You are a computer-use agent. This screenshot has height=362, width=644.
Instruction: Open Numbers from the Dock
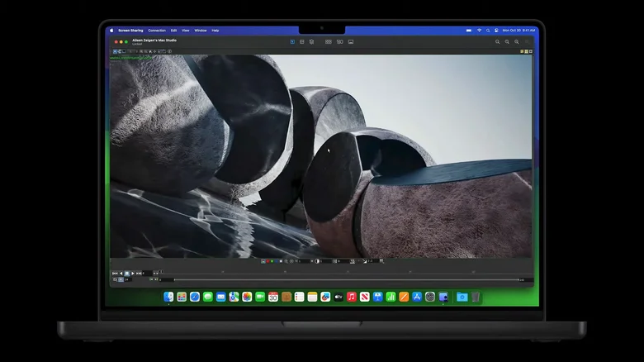(x=391, y=297)
